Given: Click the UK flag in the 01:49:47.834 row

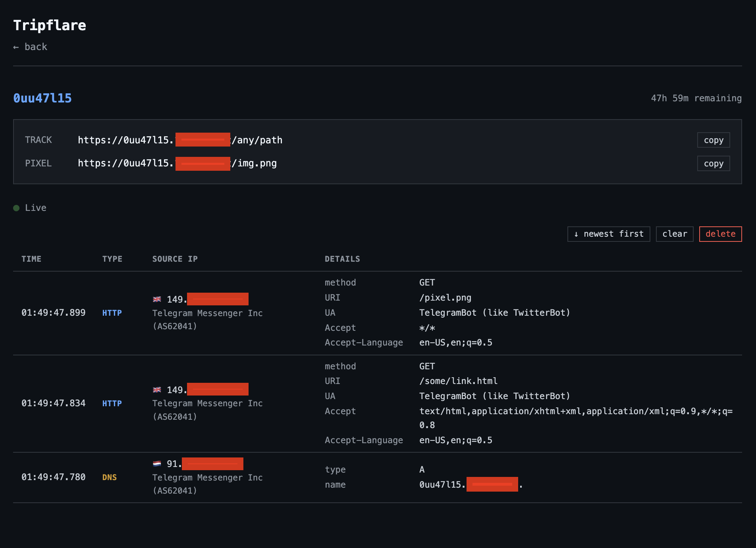Looking at the screenshot, I should (157, 390).
